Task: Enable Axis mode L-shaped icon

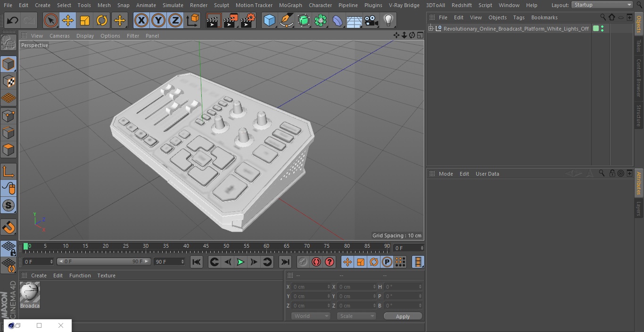Action: (8, 171)
